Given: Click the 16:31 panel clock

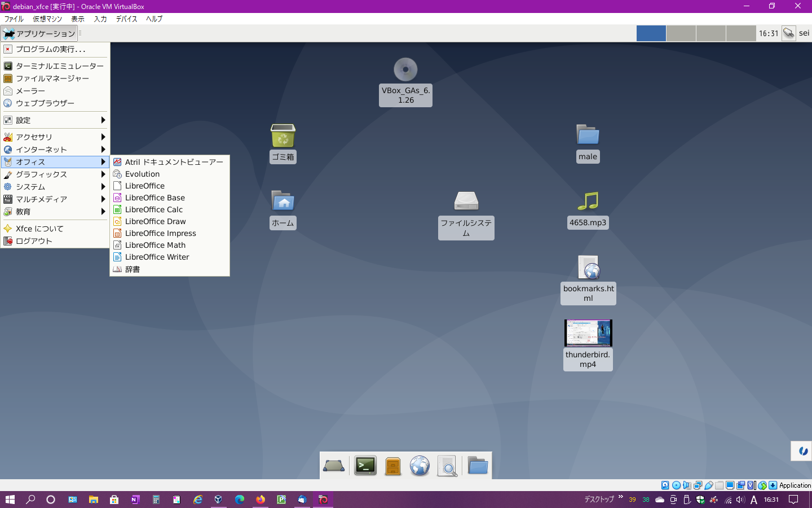Looking at the screenshot, I should click(769, 33).
